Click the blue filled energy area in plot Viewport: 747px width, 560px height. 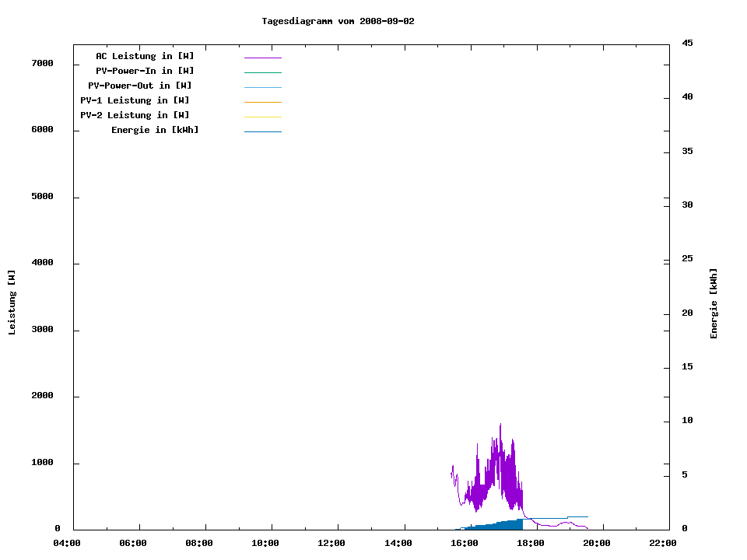pyautogui.click(x=506, y=525)
